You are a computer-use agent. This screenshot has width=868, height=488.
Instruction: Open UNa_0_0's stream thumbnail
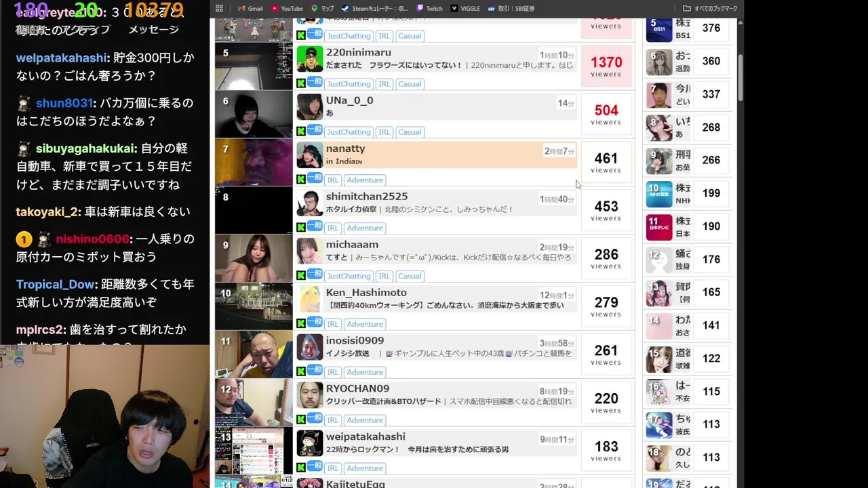click(x=254, y=115)
